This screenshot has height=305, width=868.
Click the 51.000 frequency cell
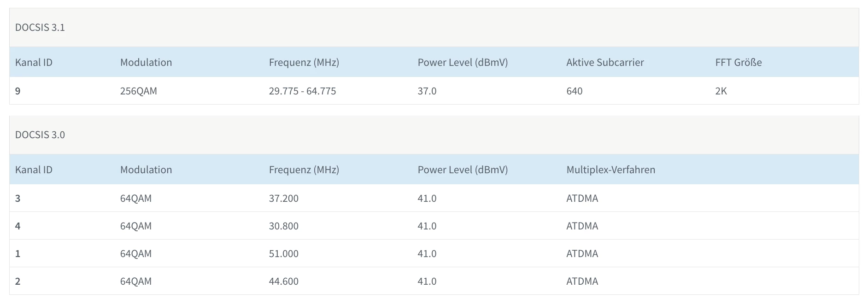(284, 254)
